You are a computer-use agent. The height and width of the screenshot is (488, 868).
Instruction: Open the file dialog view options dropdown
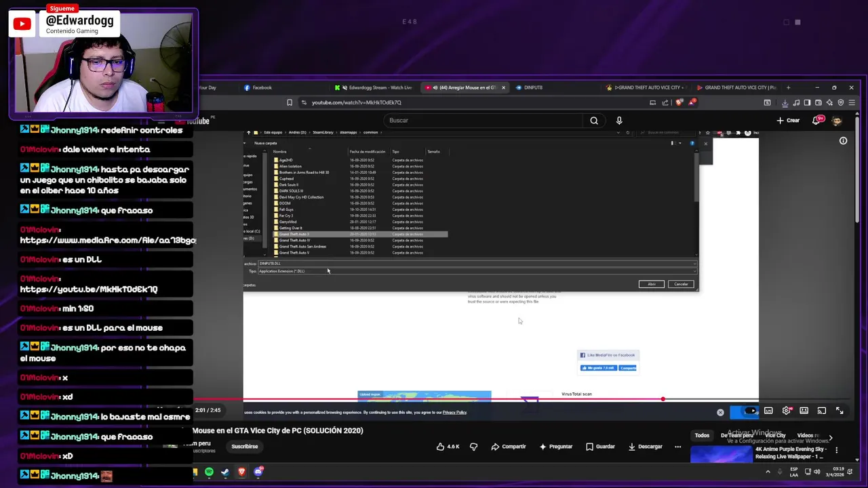[x=679, y=143]
